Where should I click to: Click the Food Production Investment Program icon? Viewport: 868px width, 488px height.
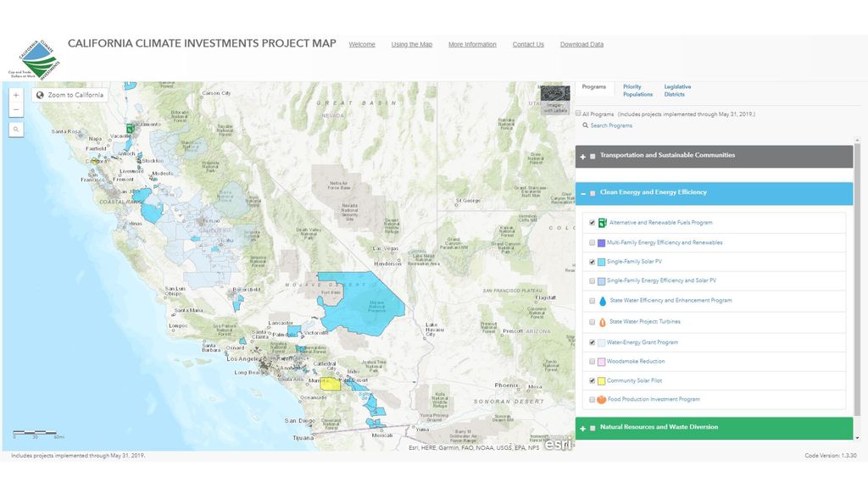[x=601, y=400]
